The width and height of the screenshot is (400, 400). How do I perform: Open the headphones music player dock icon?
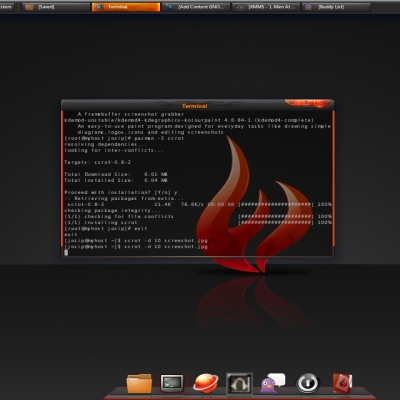click(239, 384)
